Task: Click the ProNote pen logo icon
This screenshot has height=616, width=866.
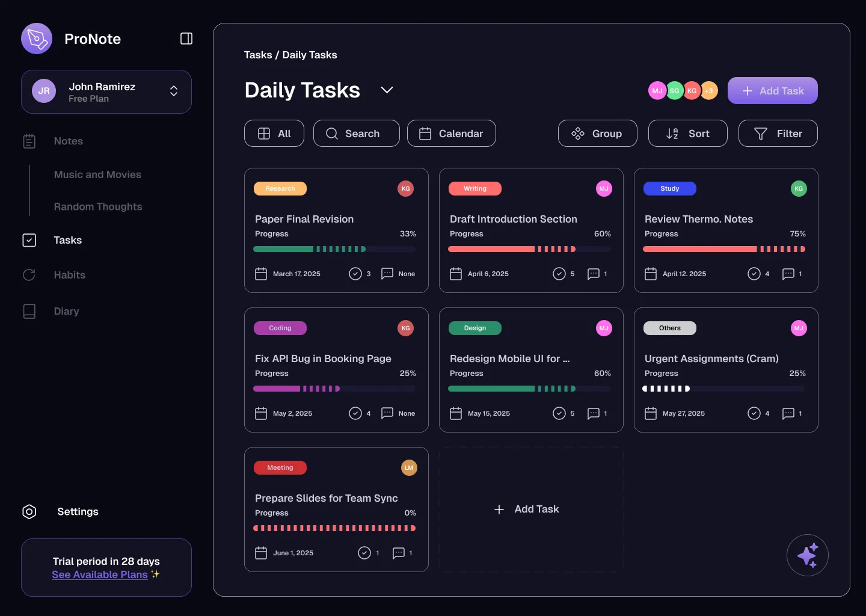Action: point(37,38)
